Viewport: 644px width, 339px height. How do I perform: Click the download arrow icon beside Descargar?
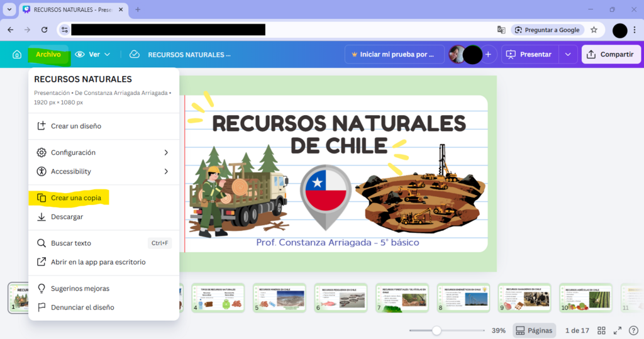click(42, 216)
